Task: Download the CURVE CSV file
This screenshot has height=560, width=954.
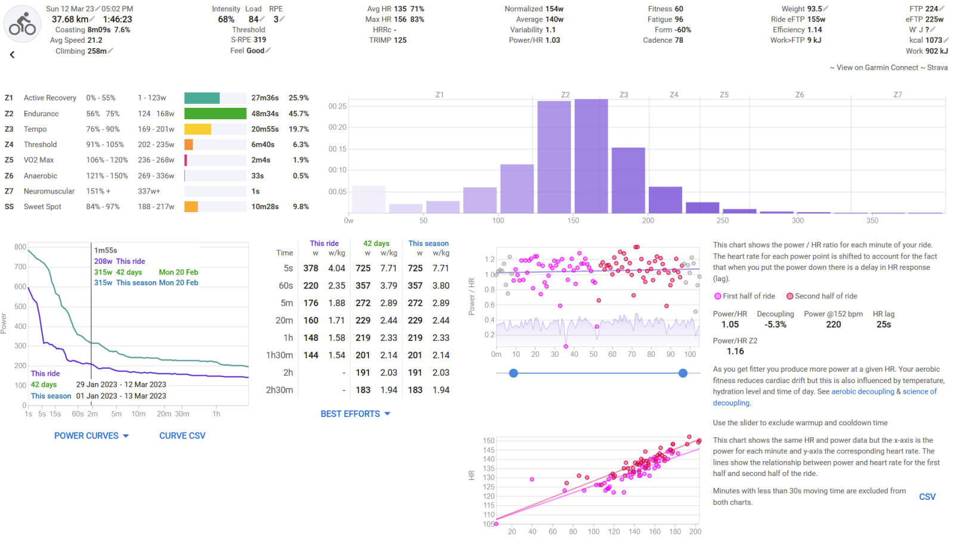Action: [x=182, y=436]
